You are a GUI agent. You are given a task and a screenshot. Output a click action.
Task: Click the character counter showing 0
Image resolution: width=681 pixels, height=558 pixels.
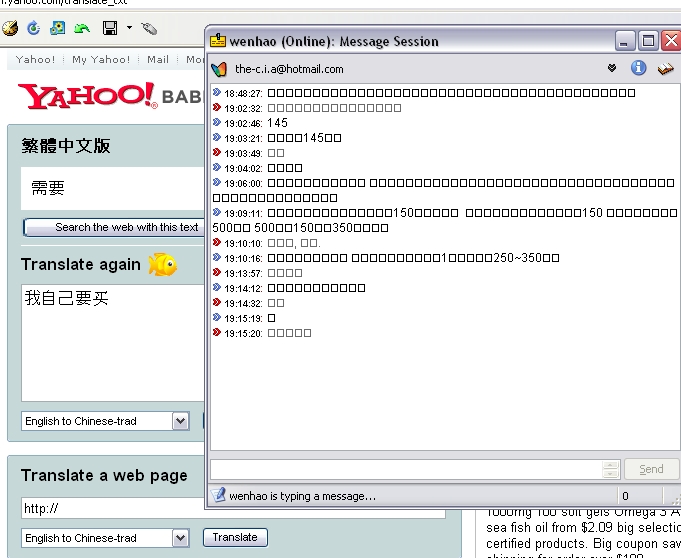(x=625, y=496)
